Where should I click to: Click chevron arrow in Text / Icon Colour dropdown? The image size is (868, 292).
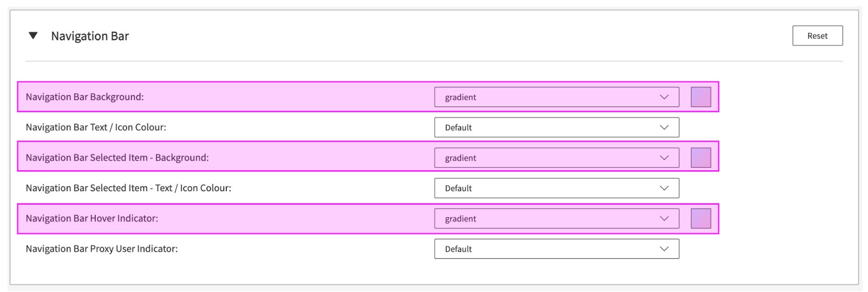pos(664,128)
